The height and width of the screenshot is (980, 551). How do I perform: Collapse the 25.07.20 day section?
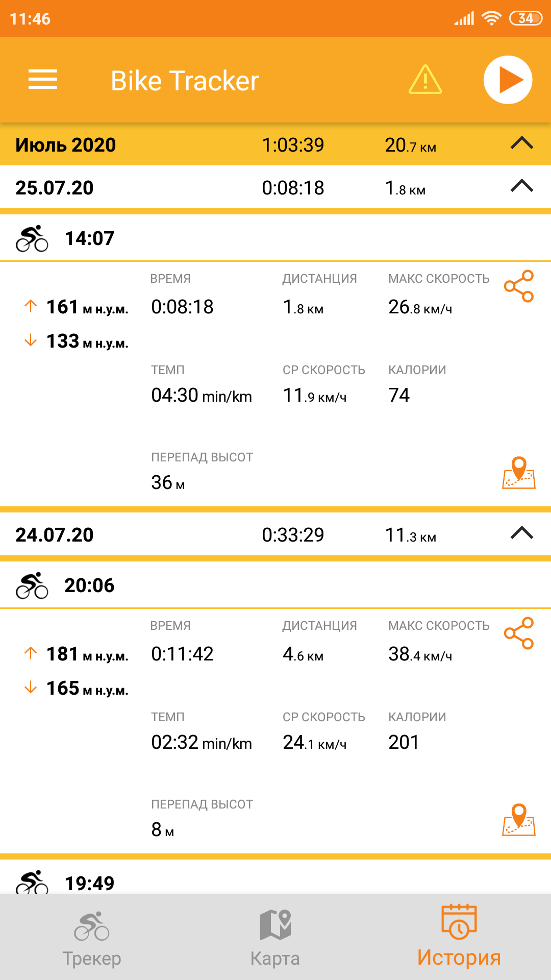(522, 186)
